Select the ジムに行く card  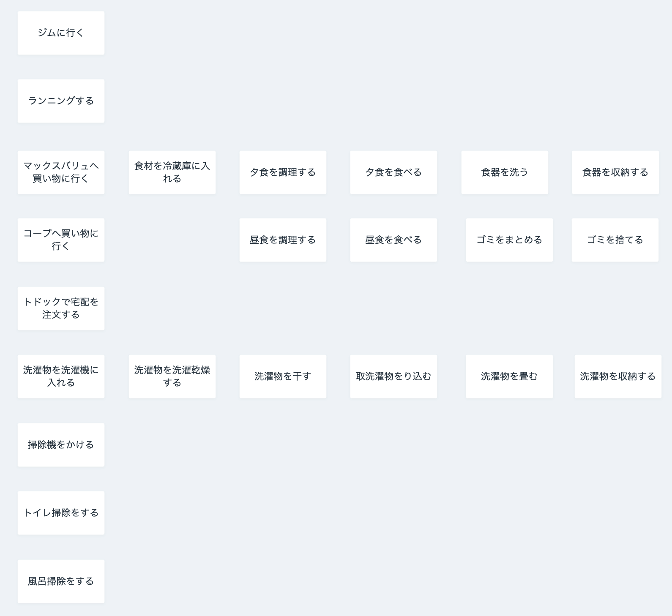point(61,33)
